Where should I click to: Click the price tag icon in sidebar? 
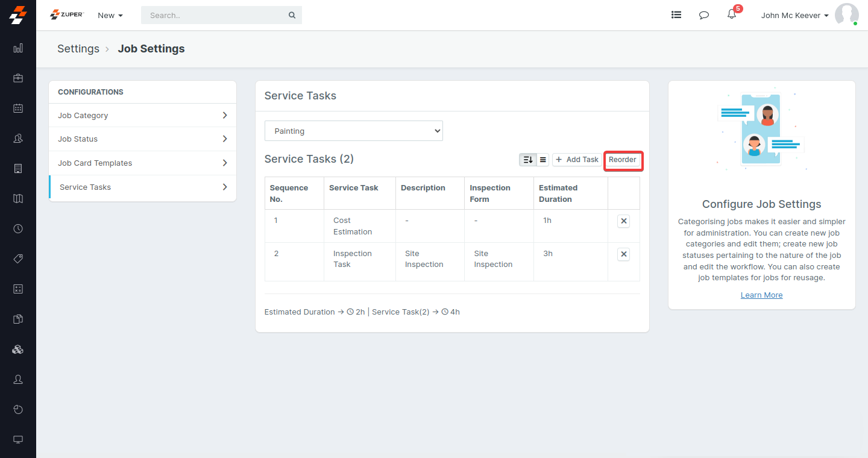[18, 259]
